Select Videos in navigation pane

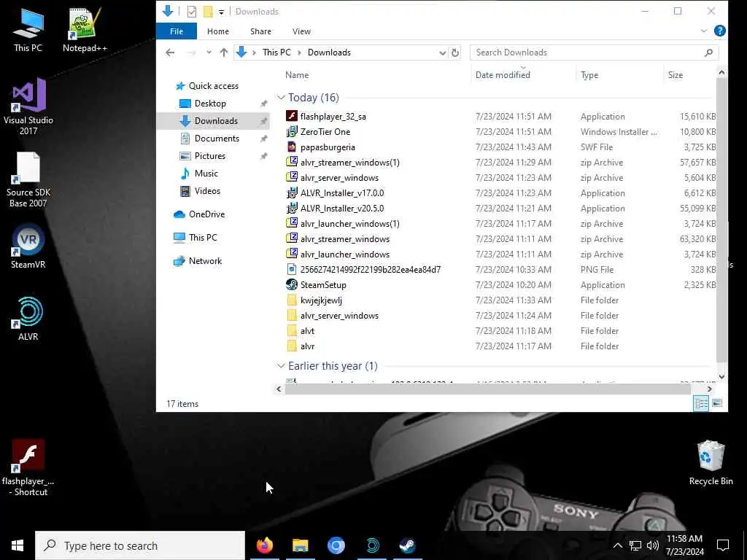206,190
